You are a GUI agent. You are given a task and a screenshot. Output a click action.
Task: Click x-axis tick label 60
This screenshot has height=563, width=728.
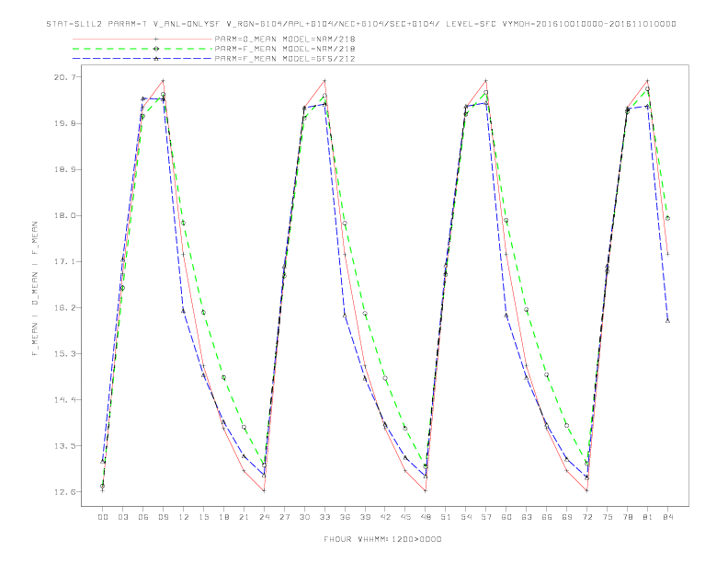[x=506, y=517]
